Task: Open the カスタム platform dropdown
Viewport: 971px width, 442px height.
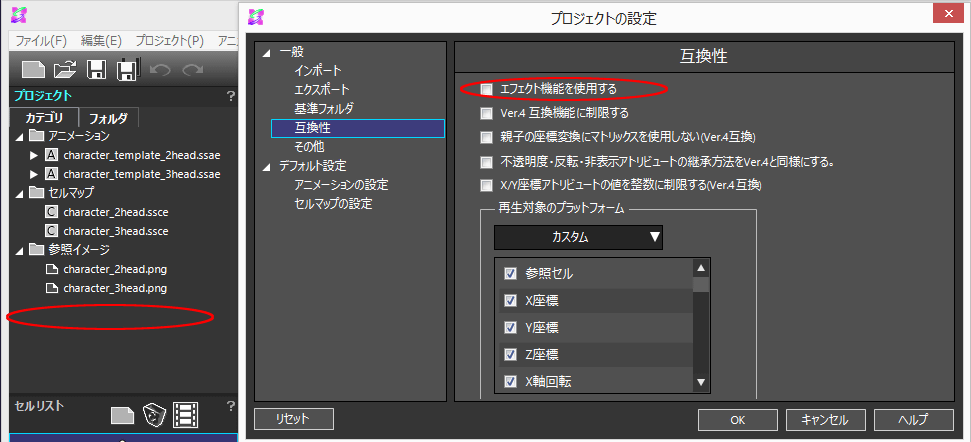Action: [x=578, y=237]
